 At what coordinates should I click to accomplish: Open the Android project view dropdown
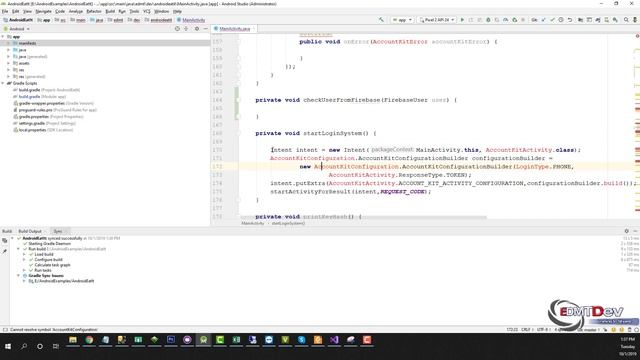coord(17,29)
